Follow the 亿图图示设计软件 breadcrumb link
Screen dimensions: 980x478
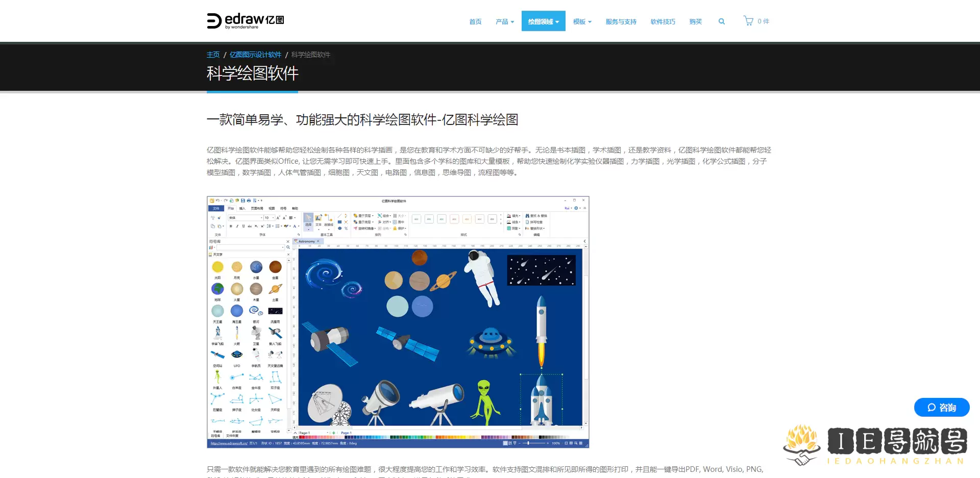pos(255,55)
